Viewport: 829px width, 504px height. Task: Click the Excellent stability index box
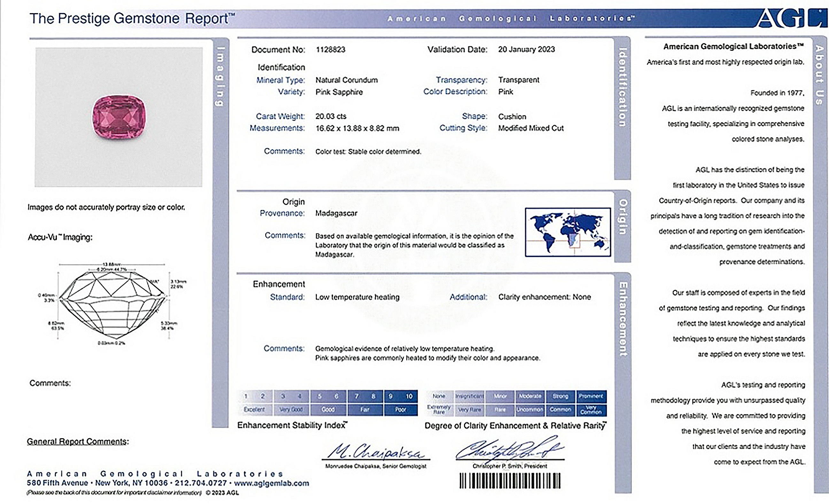point(254,409)
